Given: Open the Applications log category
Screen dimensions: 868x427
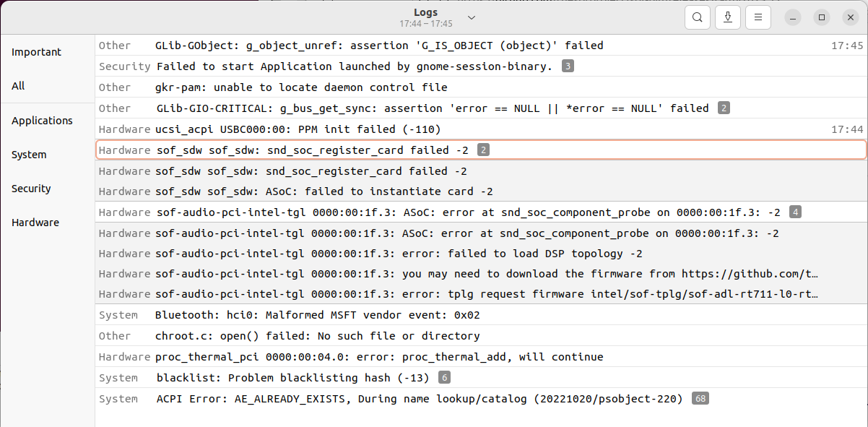Looking at the screenshot, I should pyautogui.click(x=43, y=121).
